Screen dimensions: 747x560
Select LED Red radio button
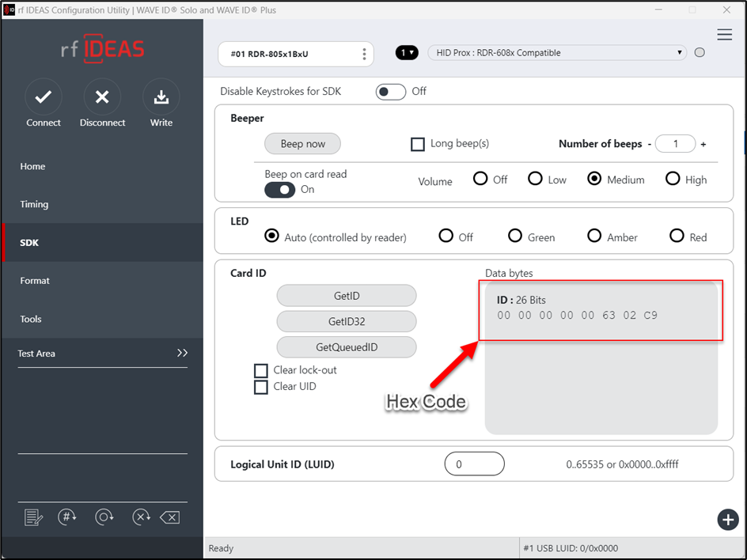coord(677,236)
